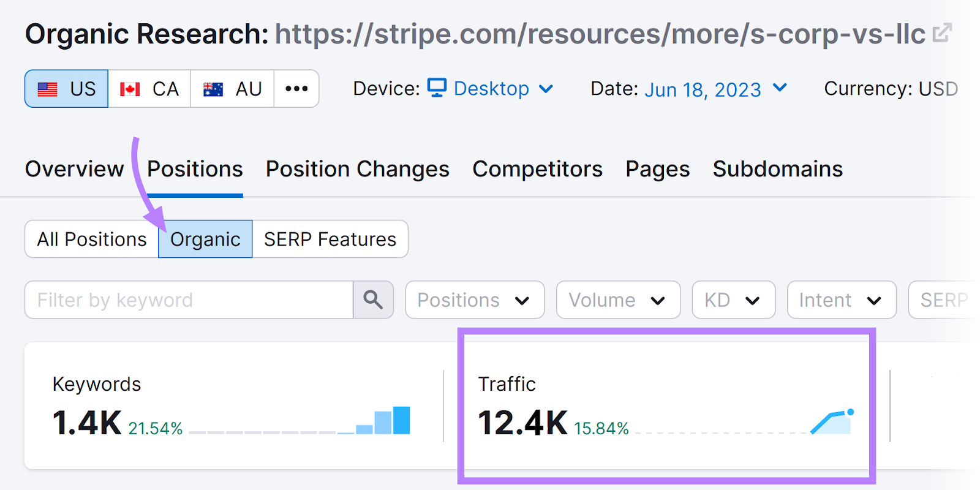Select the SERP Features button
The width and height of the screenshot is (980, 490).
(x=330, y=239)
